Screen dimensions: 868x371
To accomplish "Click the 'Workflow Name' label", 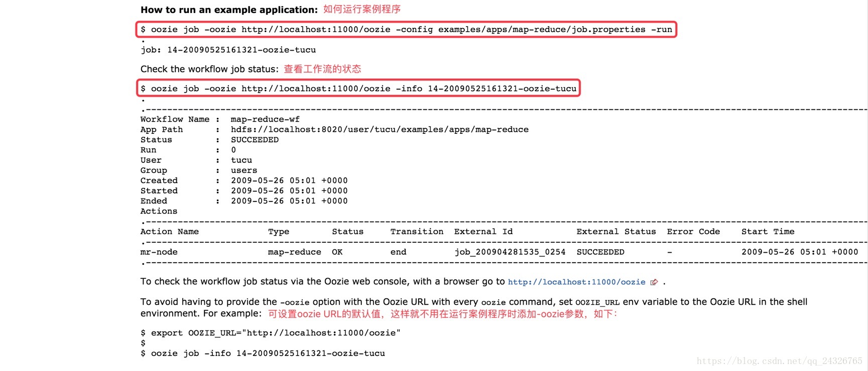I will (175, 119).
